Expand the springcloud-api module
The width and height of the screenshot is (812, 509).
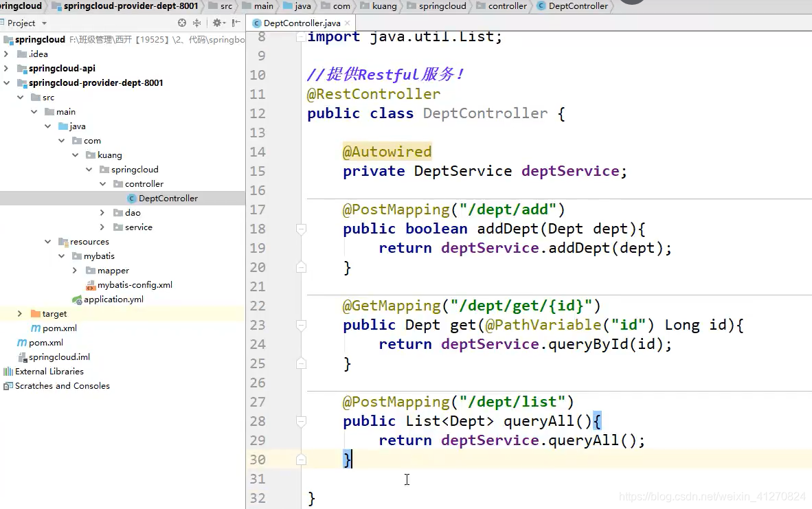coord(6,69)
